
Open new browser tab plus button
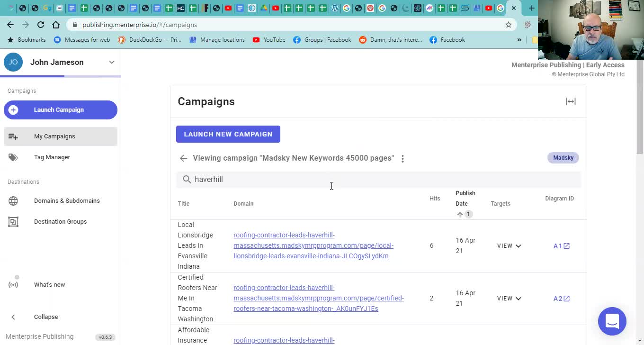531,8
